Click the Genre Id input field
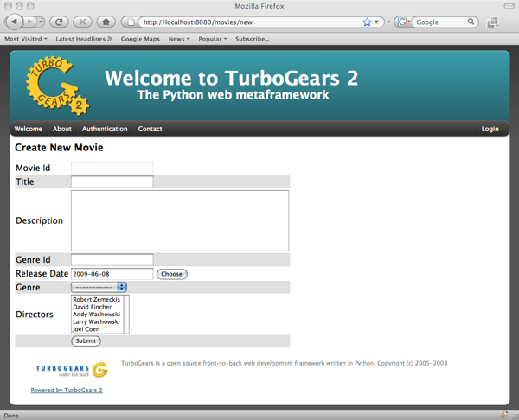This screenshot has width=519, height=420. (x=112, y=259)
